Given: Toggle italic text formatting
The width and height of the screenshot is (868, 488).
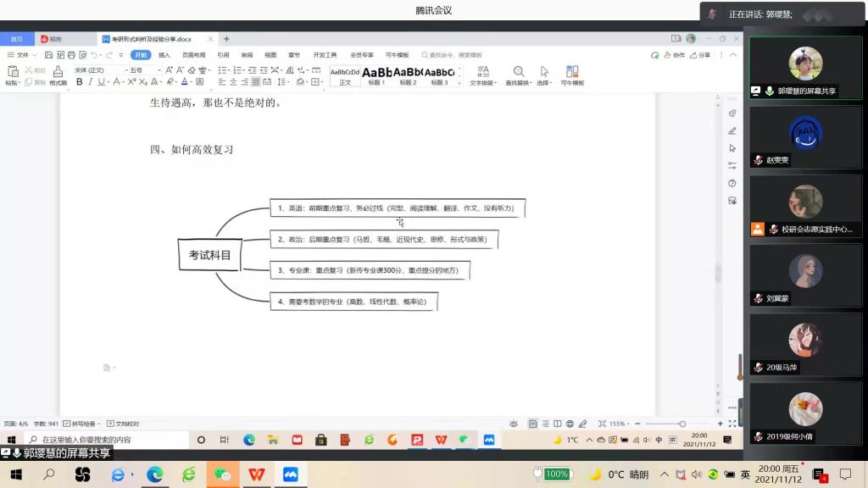Looking at the screenshot, I should pyautogui.click(x=90, y=82).
